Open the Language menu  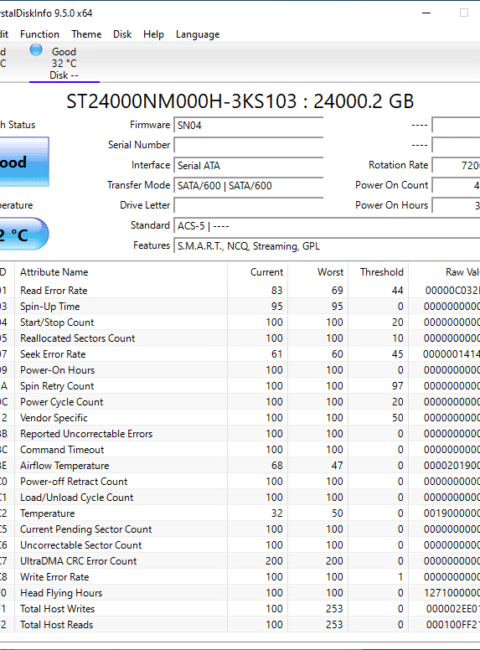[198, 34]
